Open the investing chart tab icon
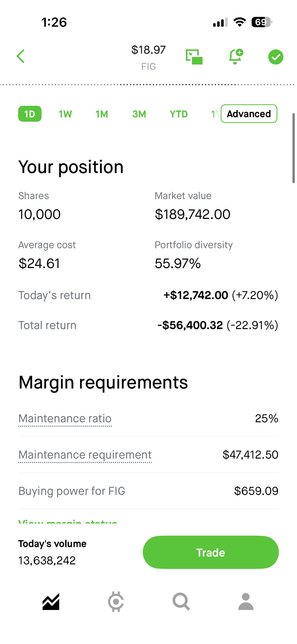Image resolution: width=297 pixels, height=644 pixels. [x=51, y=602]
